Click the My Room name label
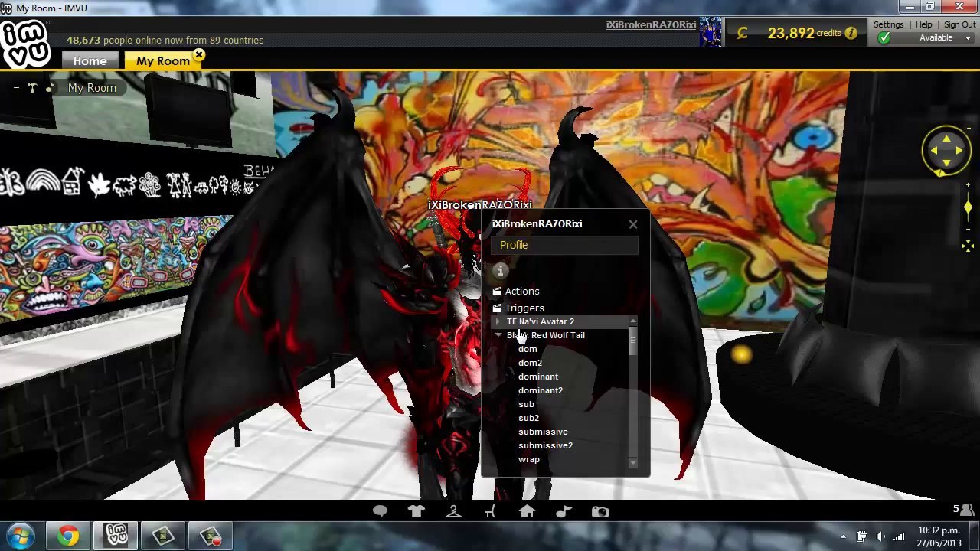 (x=92, y=88)
